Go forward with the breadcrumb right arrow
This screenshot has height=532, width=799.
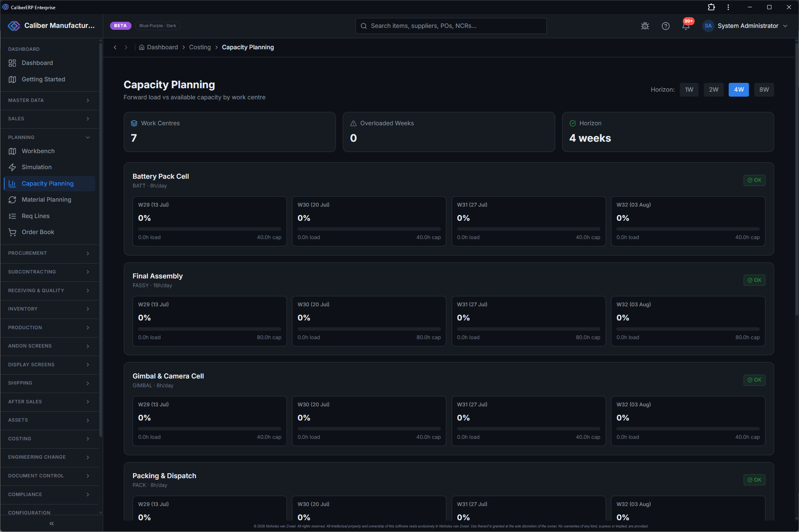coord(126,47)
